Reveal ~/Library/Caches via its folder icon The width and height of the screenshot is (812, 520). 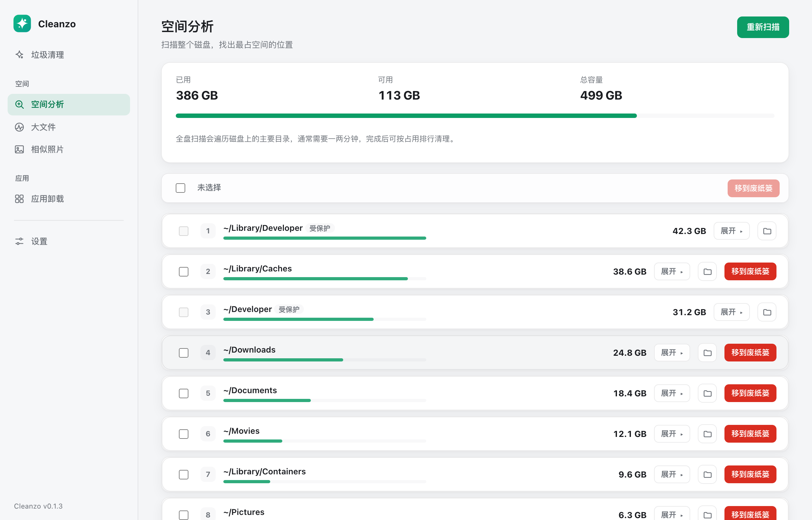pos(707,271)
